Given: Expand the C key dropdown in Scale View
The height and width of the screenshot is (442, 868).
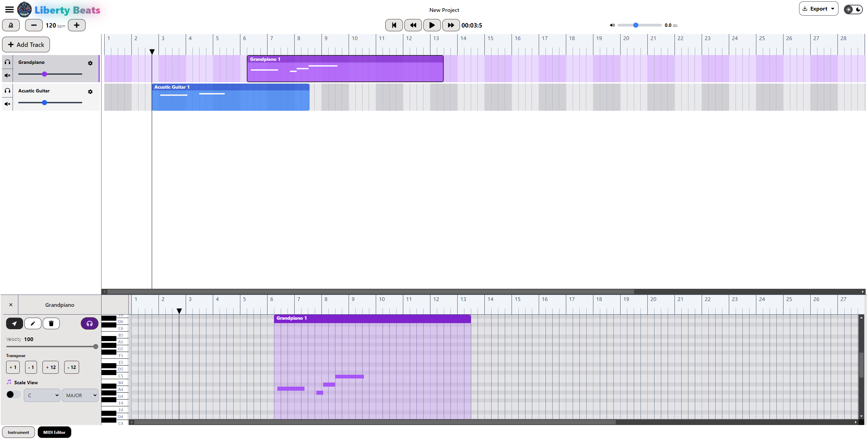Looking at the screenshot, I should click(42, 395).
